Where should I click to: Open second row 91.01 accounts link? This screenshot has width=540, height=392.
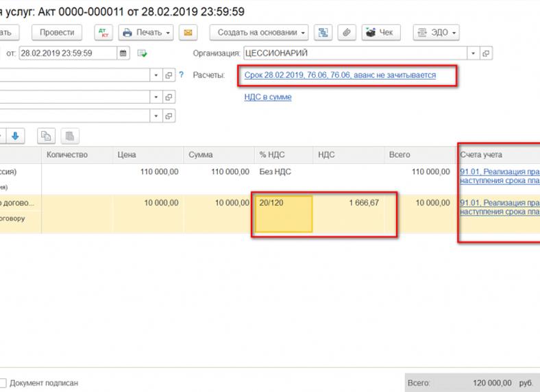(500, 207)
